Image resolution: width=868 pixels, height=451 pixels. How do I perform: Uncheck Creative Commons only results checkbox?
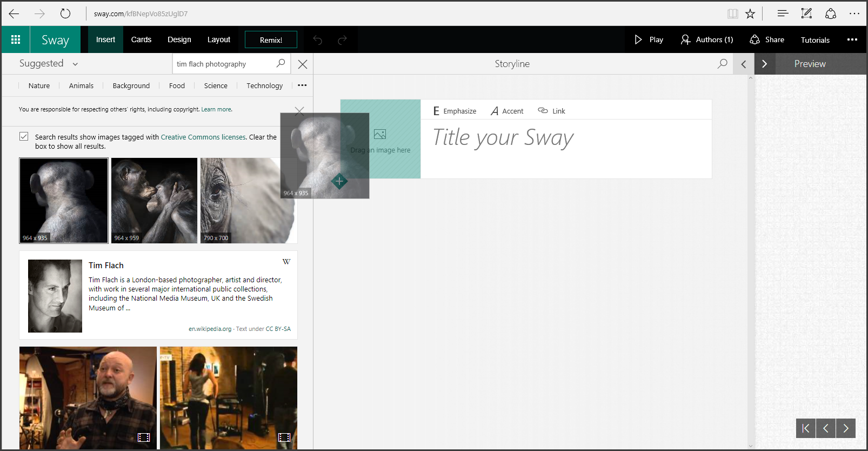pos(24,136)
